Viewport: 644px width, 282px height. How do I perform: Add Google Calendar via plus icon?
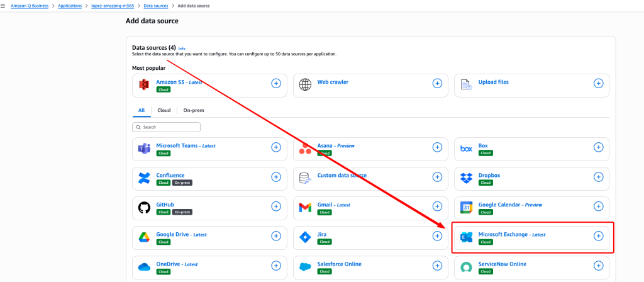tap(598, 206)
